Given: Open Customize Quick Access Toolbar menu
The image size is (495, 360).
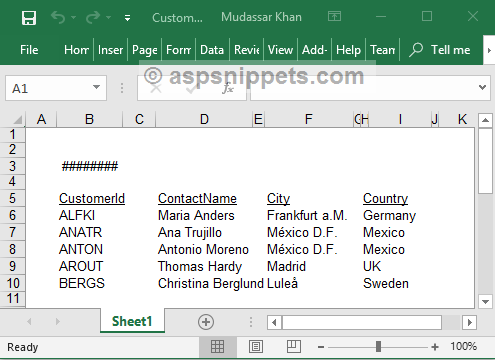Looking at the screenshot, I should coord(127,18).
